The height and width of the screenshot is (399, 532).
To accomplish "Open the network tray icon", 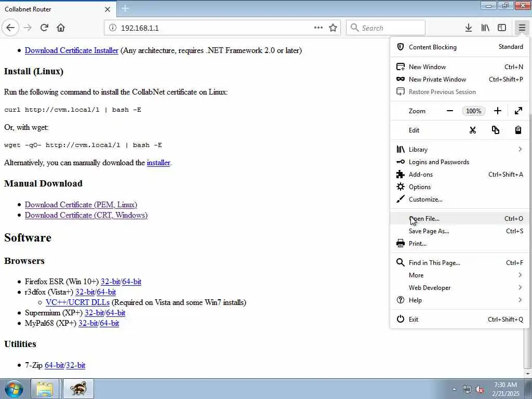I will pos(467,390).
